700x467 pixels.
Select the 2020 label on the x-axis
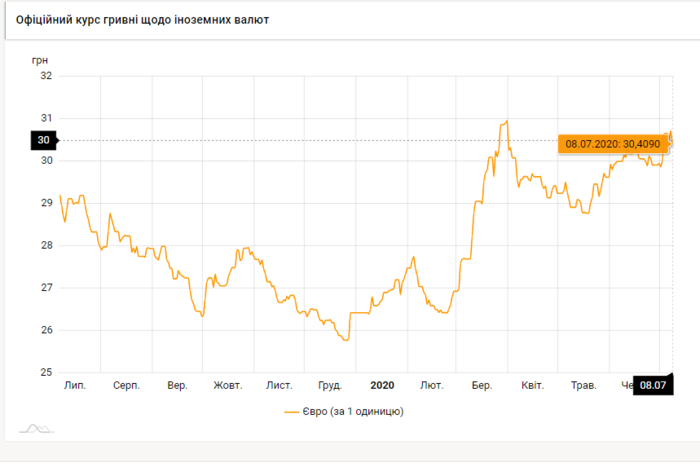(382, 385)
